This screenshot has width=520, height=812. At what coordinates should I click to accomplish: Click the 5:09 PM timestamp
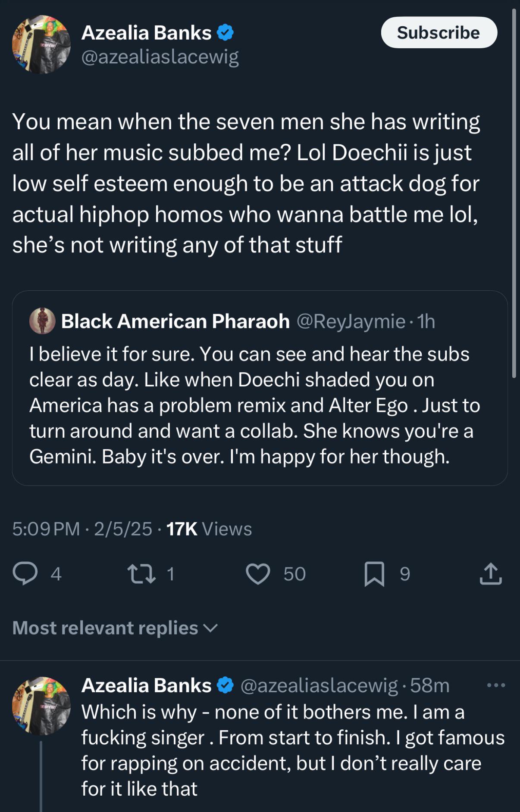click(x=46, y=529)
